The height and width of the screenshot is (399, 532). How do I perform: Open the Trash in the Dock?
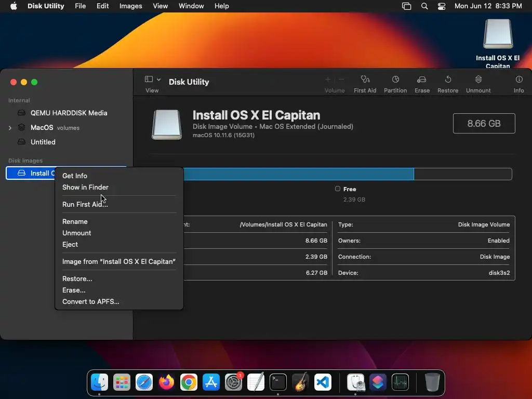(x=432, y=382)
